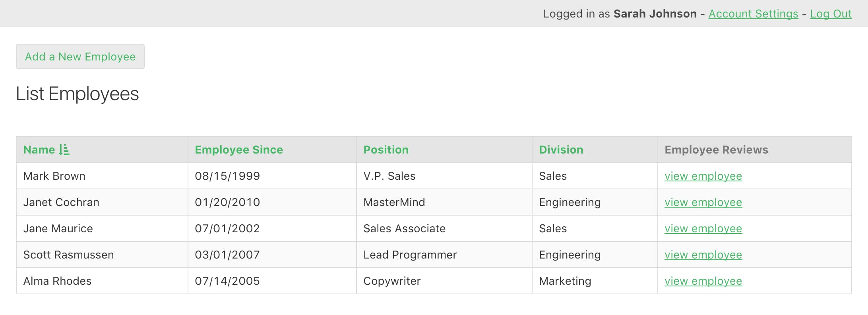
Task: Click the sort ascending icon beside Name
Action: [64, 150]
